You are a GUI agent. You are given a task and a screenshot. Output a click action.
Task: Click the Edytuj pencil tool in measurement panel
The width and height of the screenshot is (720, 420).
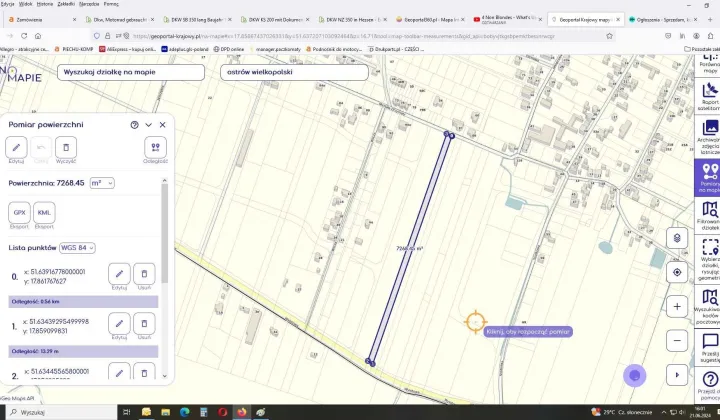16,147
